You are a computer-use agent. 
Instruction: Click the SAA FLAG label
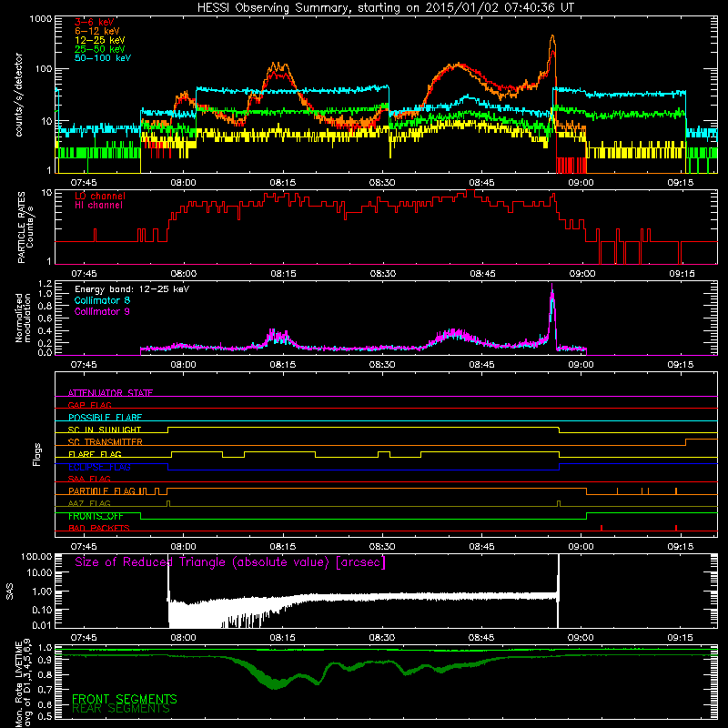(89, 479)
